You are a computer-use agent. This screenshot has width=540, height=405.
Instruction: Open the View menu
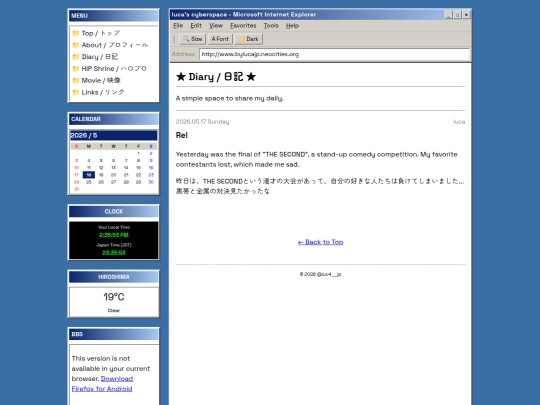click(x=216, y=26)
